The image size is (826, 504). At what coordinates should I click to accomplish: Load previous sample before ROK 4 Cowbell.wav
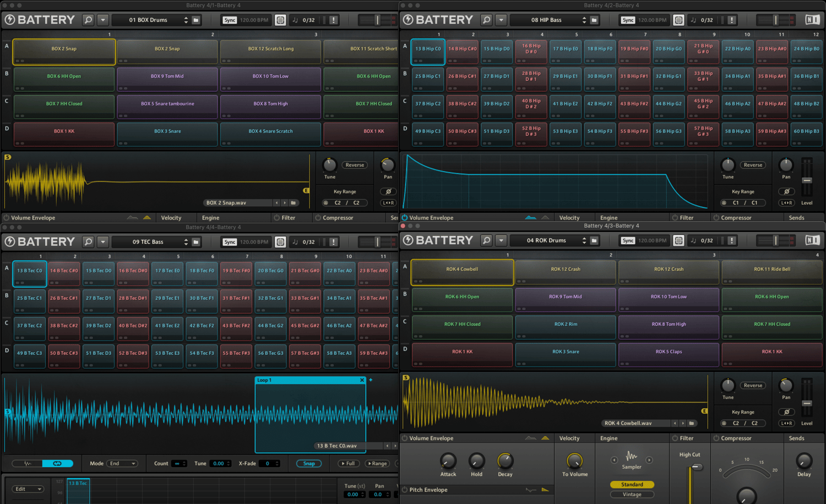click(675, 423)
